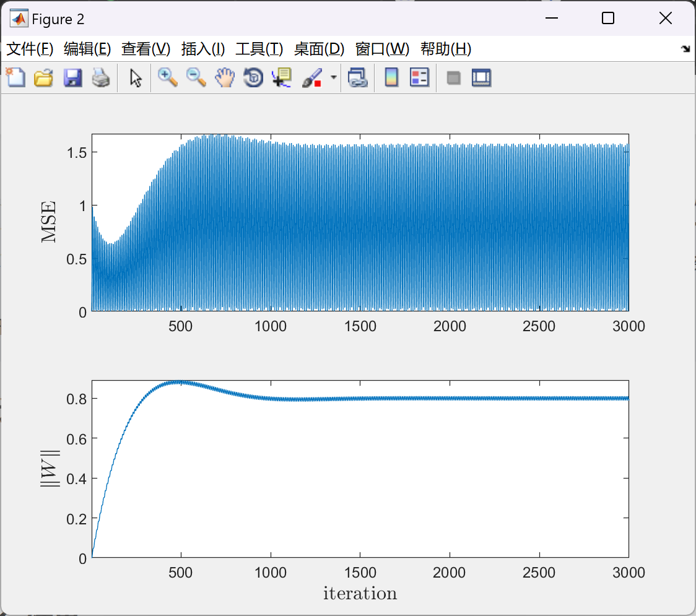Click the Link Plot icon

point(358,77)
